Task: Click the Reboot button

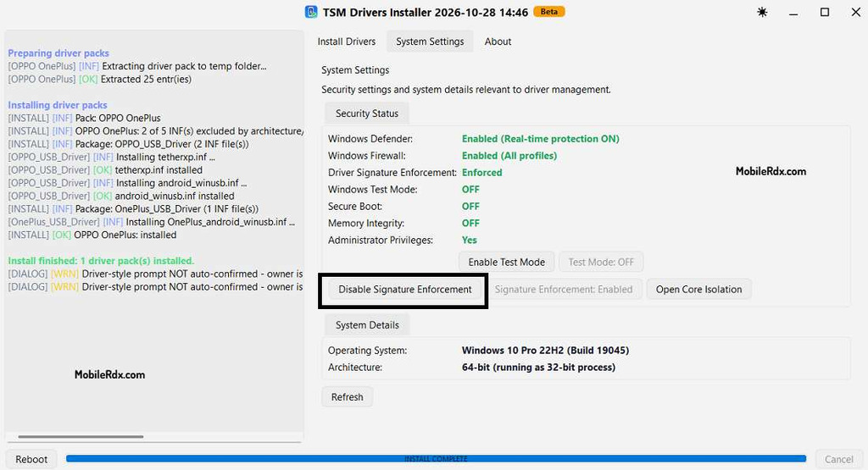Action: click(x=31, y=460)
